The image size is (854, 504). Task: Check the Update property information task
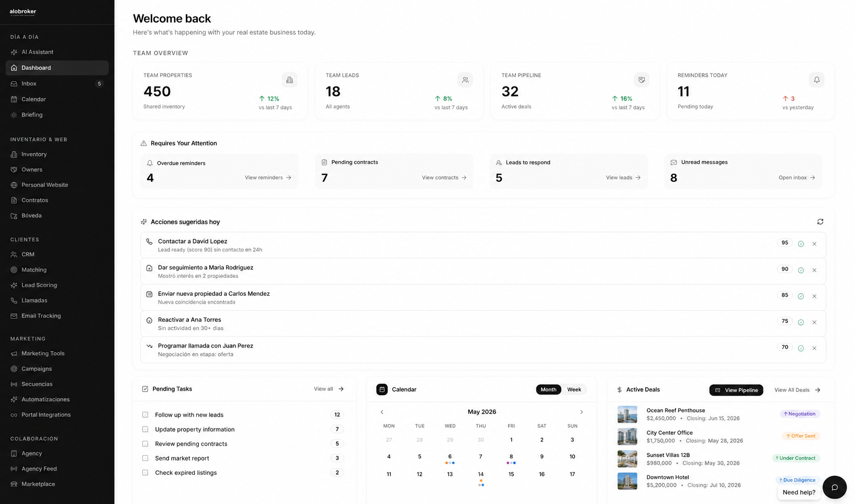tap(145, 429)
